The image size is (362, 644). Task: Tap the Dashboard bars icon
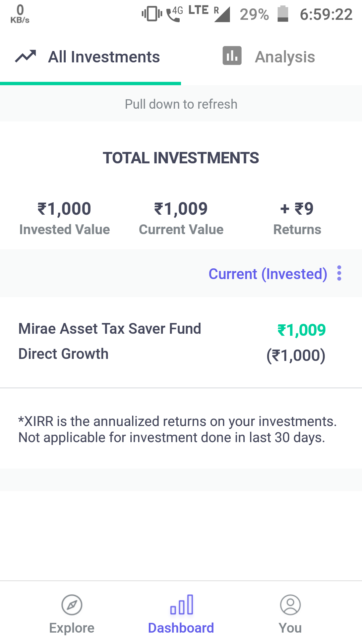(x=181, y=605)
